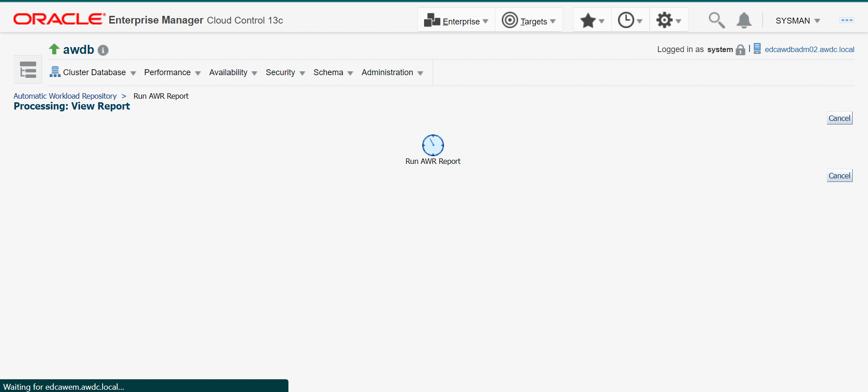Click the awdb target information icon
The image size is (868, 392).
[x=103, y=50]
